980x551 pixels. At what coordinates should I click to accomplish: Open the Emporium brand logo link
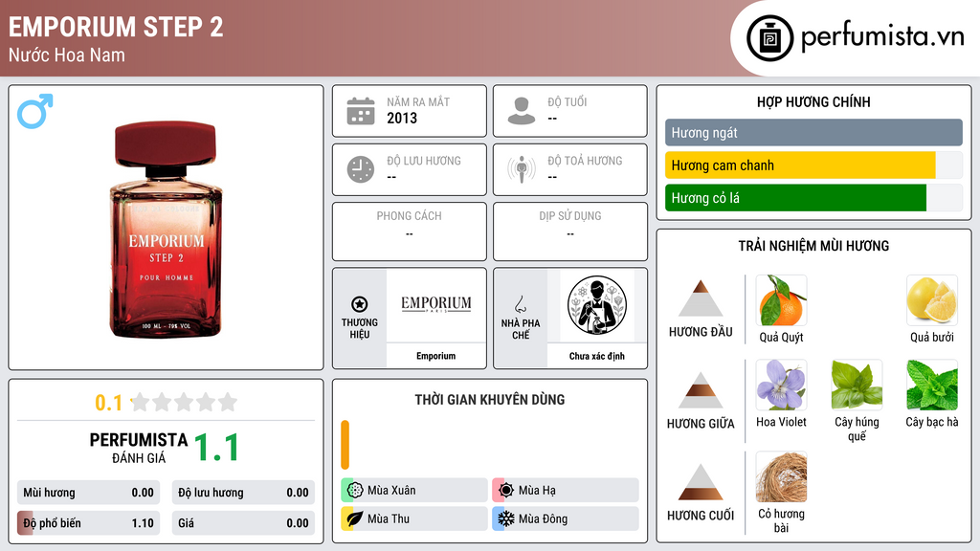(x=436, y=305)
